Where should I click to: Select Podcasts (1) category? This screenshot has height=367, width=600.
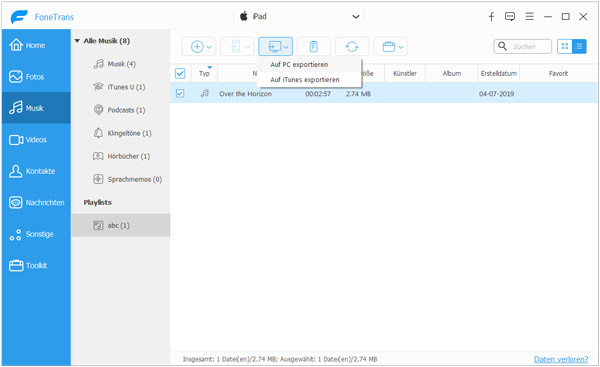coord(121,110)
